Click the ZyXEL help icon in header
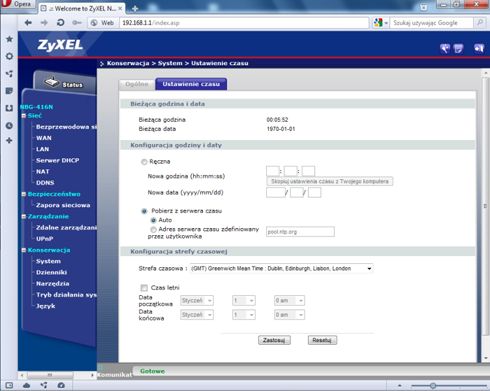 [x=459, y=49]
